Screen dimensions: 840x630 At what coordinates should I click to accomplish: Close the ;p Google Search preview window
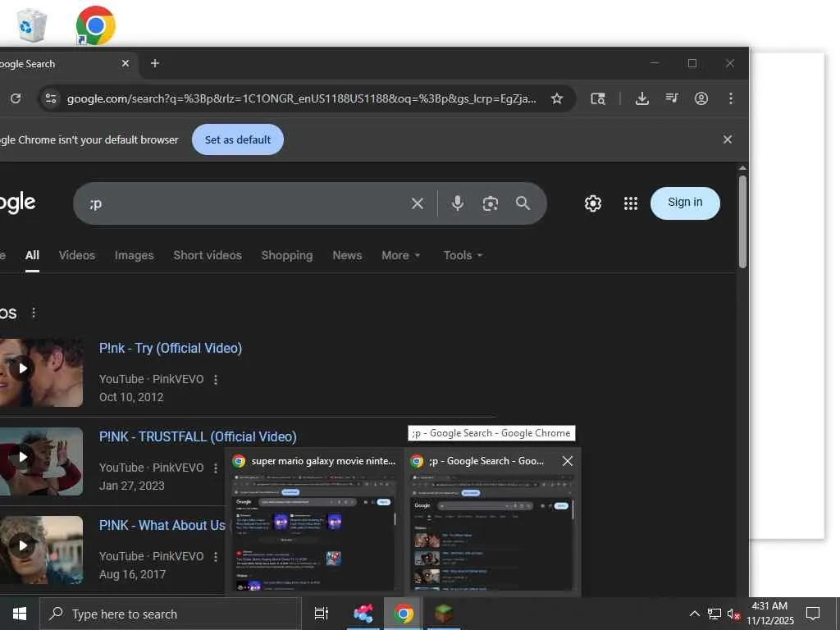click(568, 461)
